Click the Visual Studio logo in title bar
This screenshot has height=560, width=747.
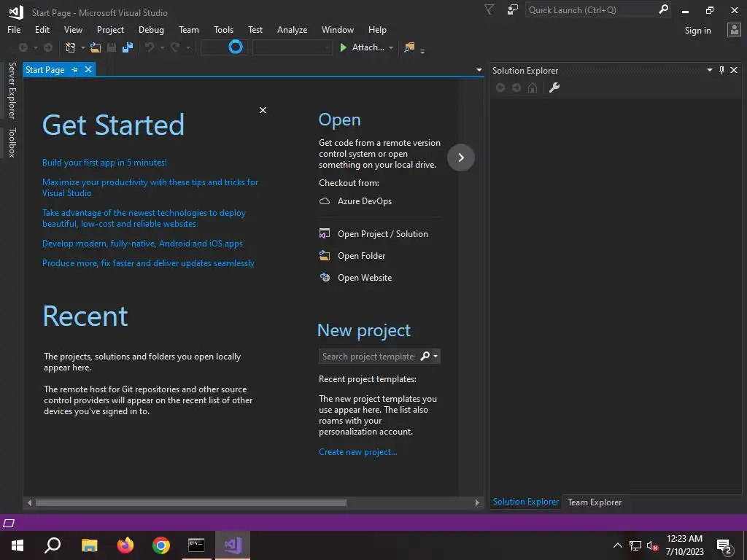click(16, 12)
